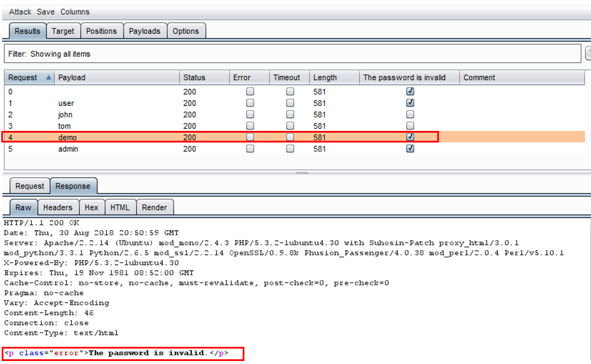This screenshot has height=364, width=591.
Task: Toggle the Timeout checkbox in the admin row
Action: pyautogui.click(x=290, y=149)
